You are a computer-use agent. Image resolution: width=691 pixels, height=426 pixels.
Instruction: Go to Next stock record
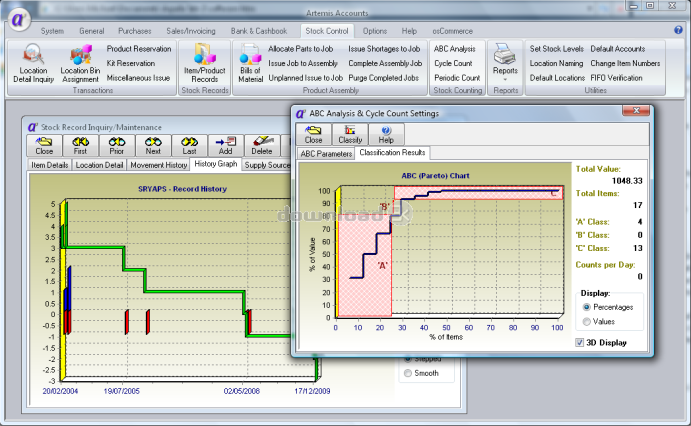[153, 146]
